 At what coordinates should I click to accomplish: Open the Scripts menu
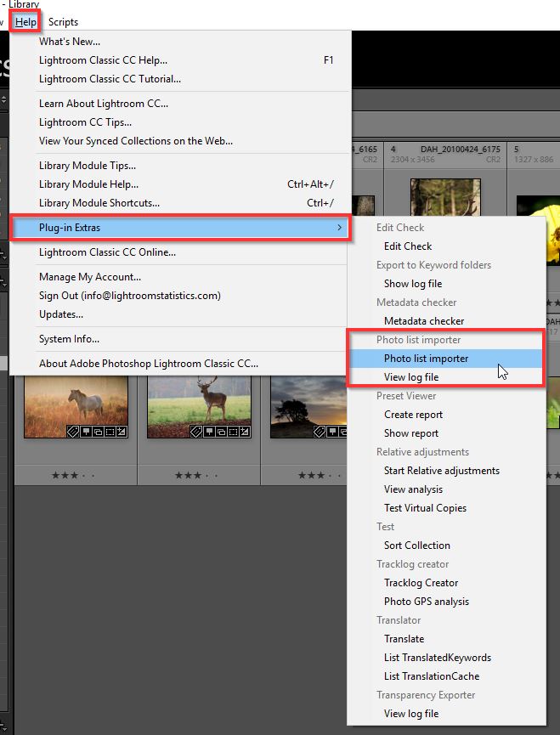pyautogui.click(x=63, y=22)
